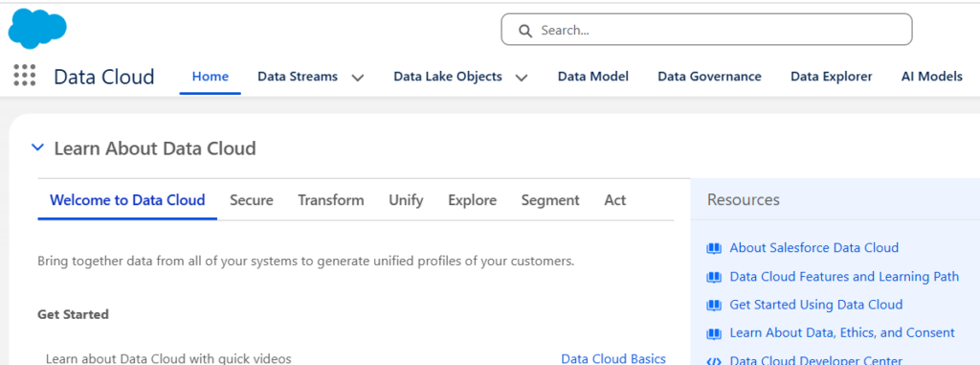Click code icon beside Data Cloud Developer Center

point(713,360)
